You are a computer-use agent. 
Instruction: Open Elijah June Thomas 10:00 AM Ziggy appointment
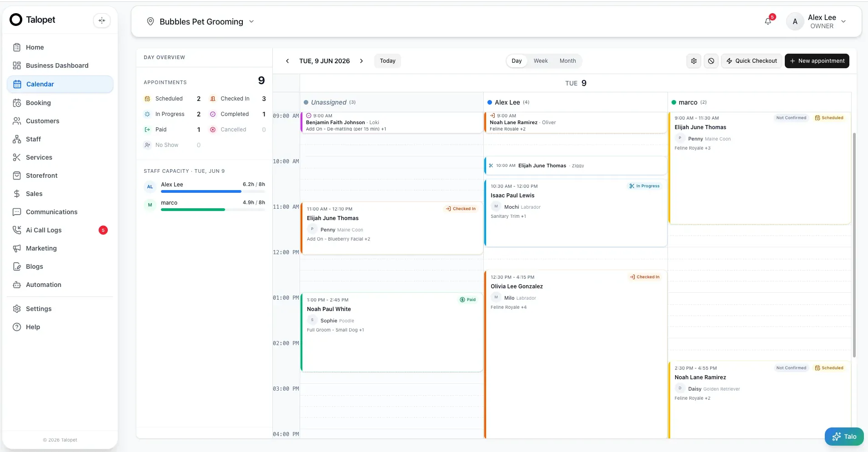[575, 166]
